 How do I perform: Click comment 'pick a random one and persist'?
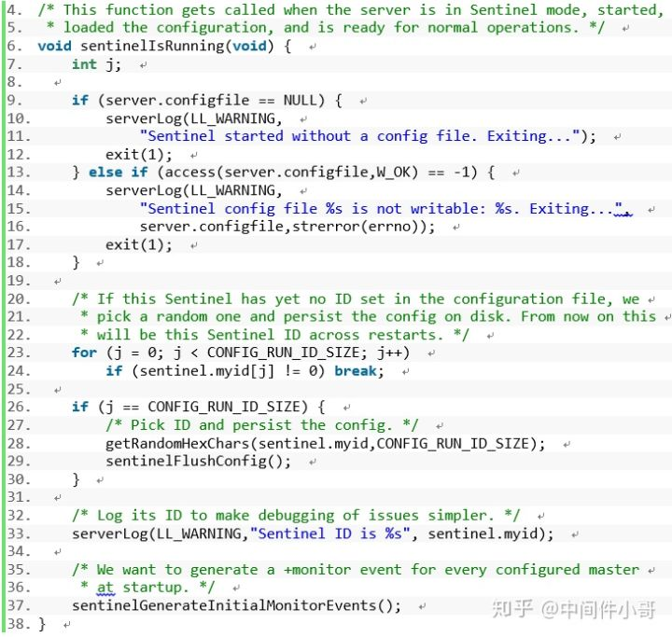(x=219, y=317)
